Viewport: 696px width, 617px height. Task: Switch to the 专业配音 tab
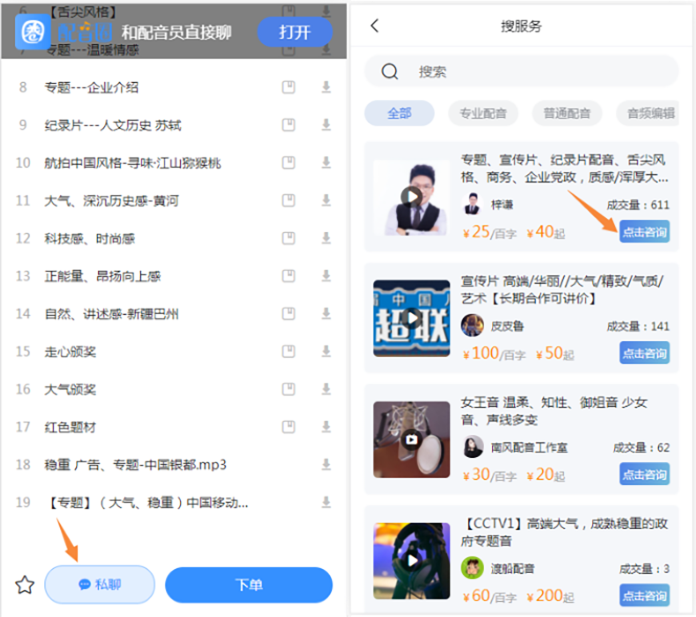(x=483, y=113)
